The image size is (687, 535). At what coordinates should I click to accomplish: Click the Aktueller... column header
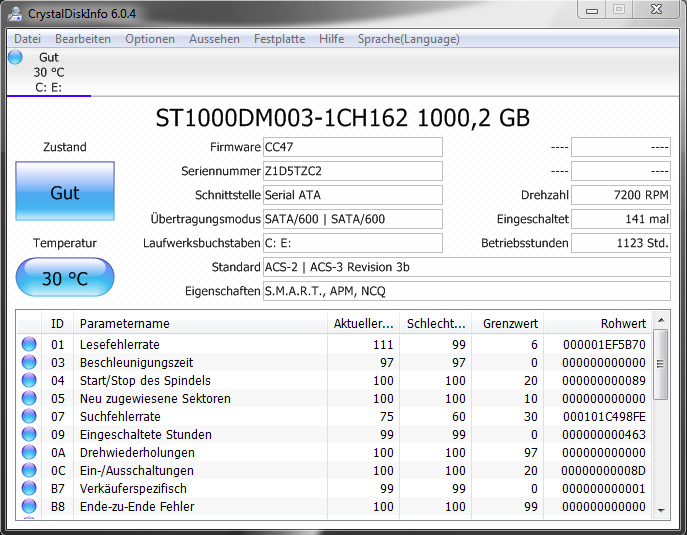(364, 323)
